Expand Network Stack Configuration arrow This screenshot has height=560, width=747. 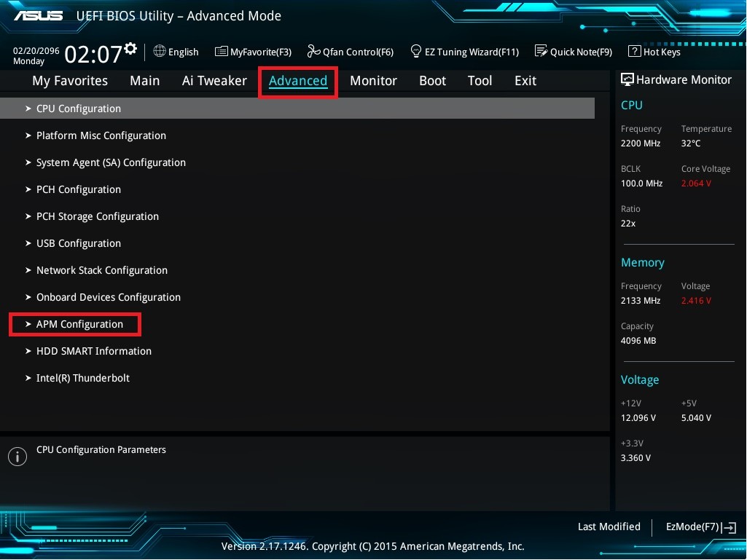pyautogui.click(x=28, y=270)
